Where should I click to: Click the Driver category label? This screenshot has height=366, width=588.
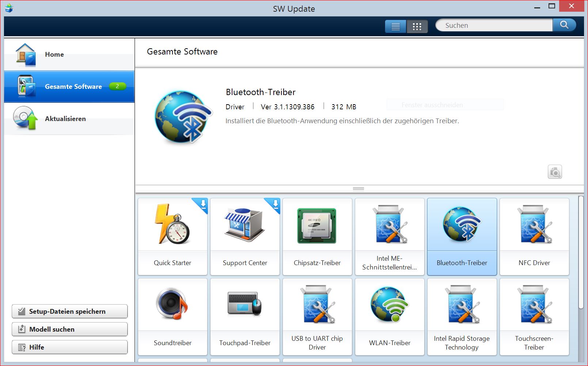click(235, 107)
